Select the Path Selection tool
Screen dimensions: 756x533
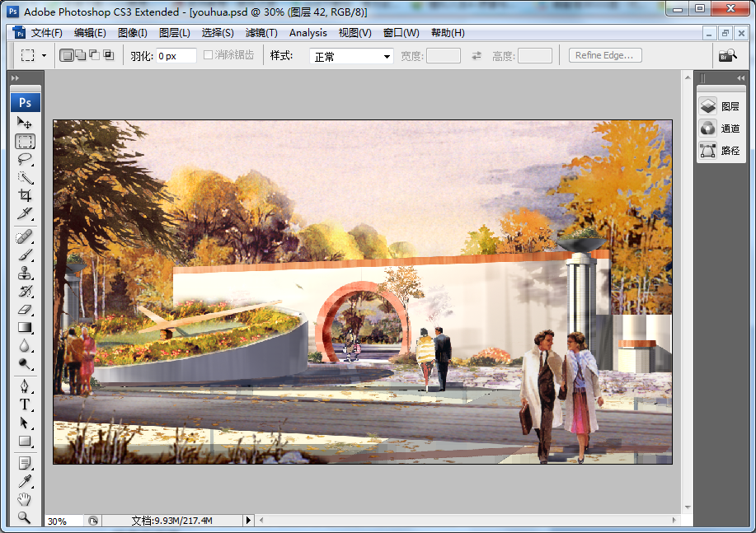[x=25, y=423]
